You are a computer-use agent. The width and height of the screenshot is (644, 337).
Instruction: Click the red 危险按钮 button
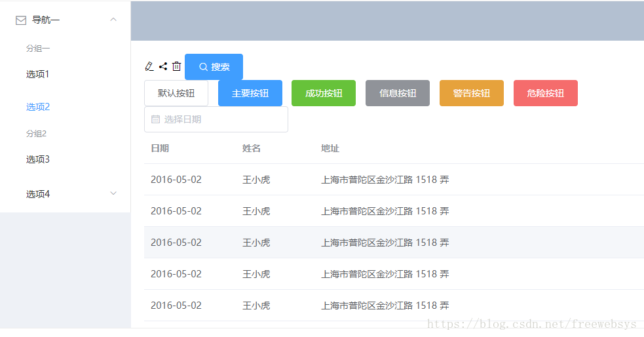click(x=546, y=93)
